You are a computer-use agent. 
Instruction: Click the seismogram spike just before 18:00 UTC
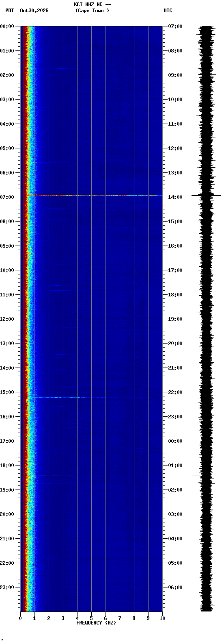pos(198,291)
